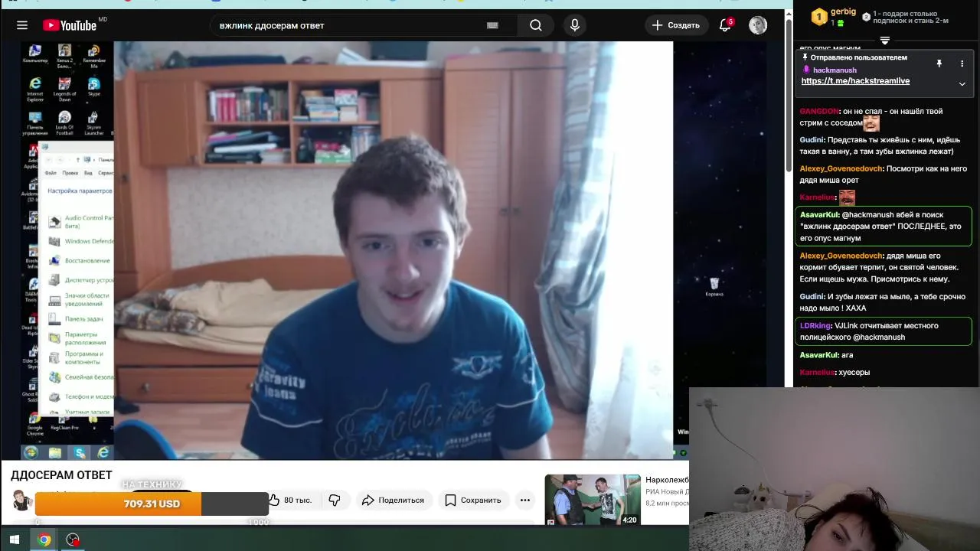Image resolution: width=980 pixels, height=551 pixels.
Task: Click the pin icon on pinned chat message
Action: pyautogui.click(x=939, y=64)
